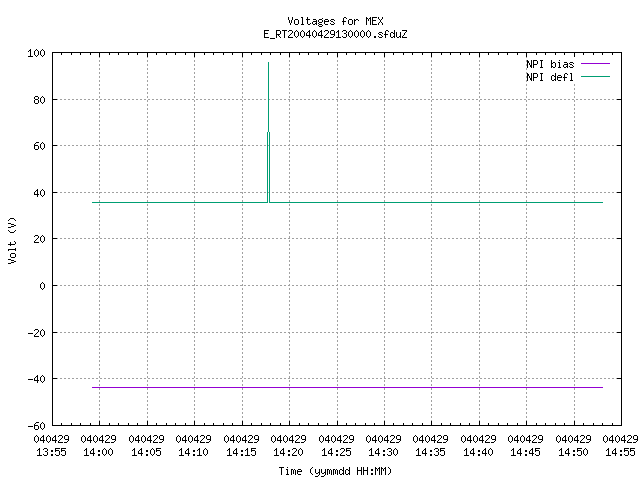The image size is (640, 480).
Task: Click the y-axis tick label -60
Action: click(x=36, y=426)
